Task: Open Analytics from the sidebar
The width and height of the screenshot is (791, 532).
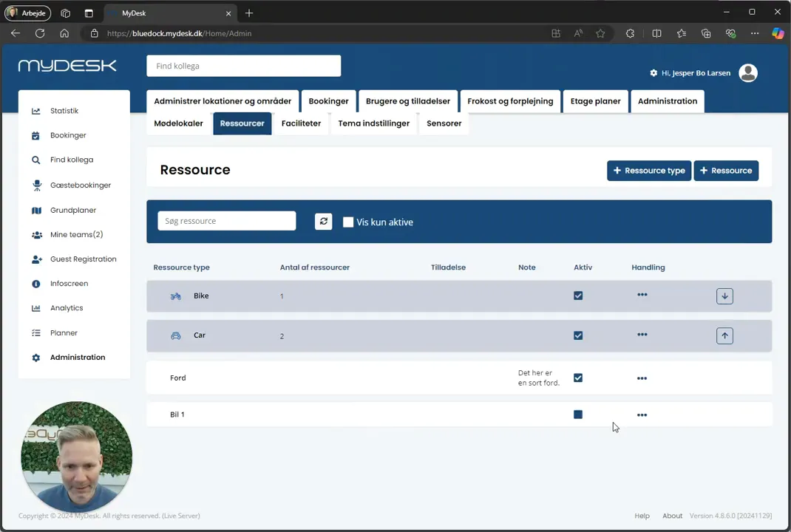Action: point(66,308)
